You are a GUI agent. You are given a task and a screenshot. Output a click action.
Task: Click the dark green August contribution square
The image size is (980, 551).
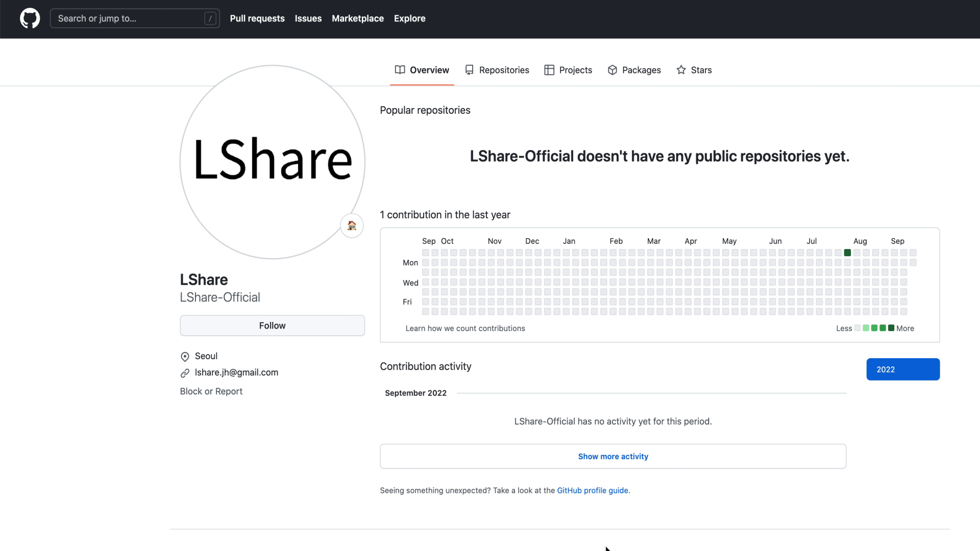coord(847,253)
